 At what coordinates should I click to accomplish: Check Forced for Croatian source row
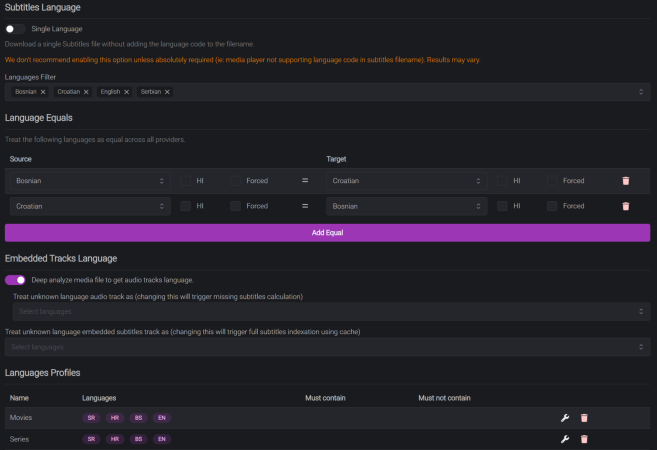236,206
